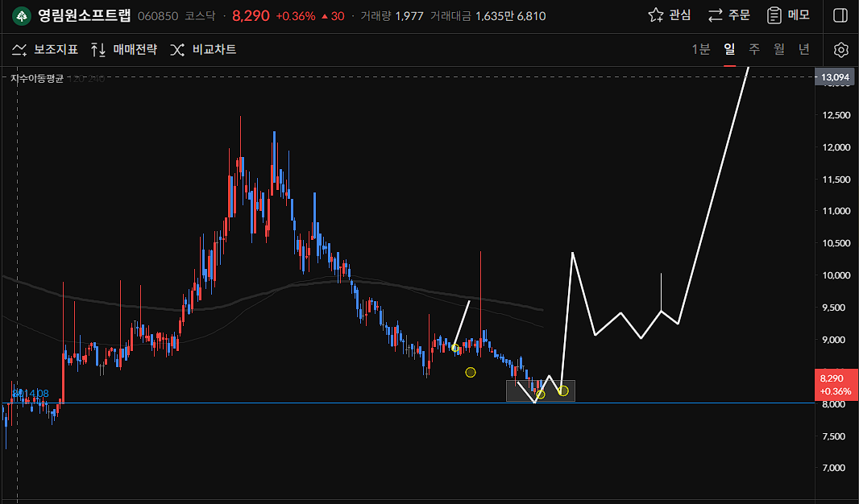859x504 pixels.
Task: Click the +0.36% change percentage in header
Action: (x=295, y=16)
